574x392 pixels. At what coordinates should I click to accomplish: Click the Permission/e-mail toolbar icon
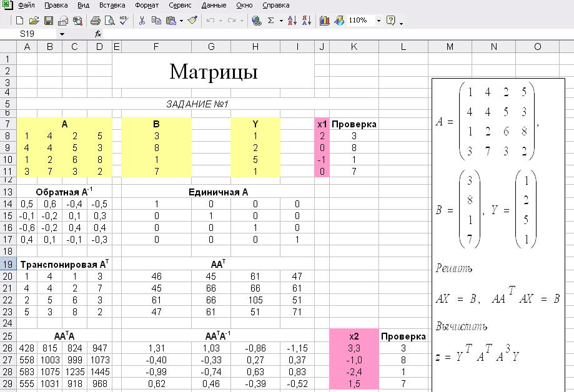(63, 21)
